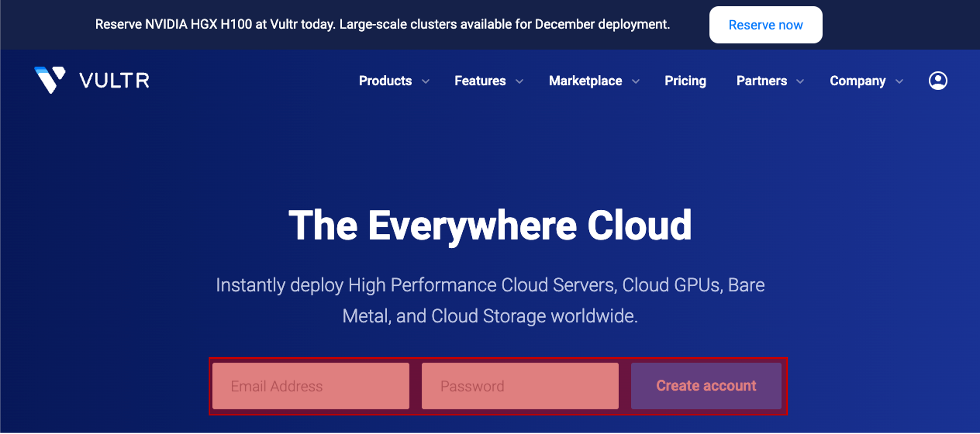Expand the Features chevron arrow
The width and height of the screenshot is (980, 434).
[519, 81]
